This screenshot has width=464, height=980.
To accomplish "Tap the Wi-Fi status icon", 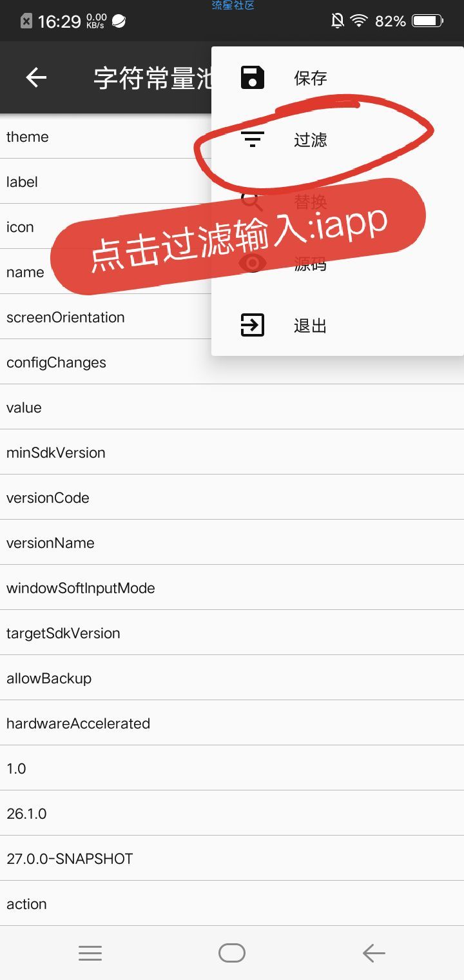I will coord(358,21).
